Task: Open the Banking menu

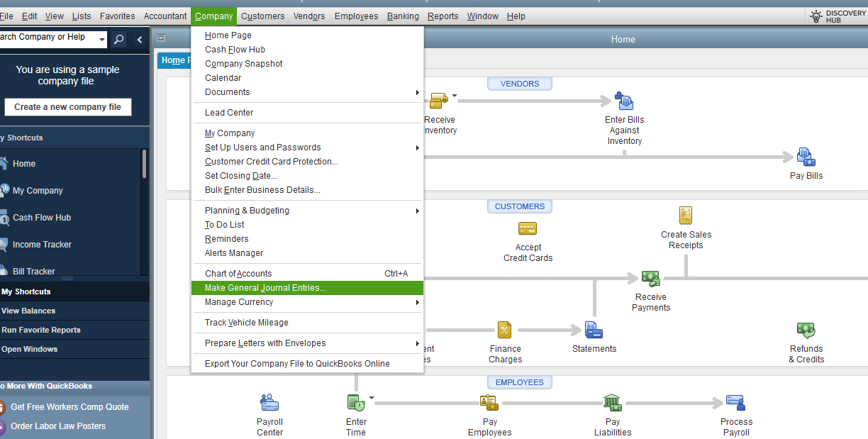Action: point(402,16)
